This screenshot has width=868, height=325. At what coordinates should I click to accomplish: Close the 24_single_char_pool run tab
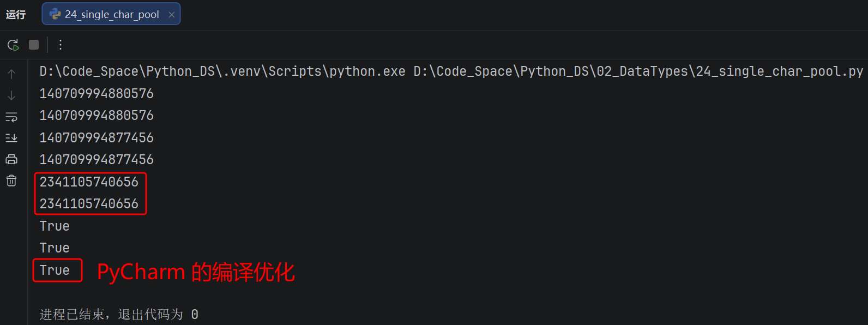tap(172, 15)
